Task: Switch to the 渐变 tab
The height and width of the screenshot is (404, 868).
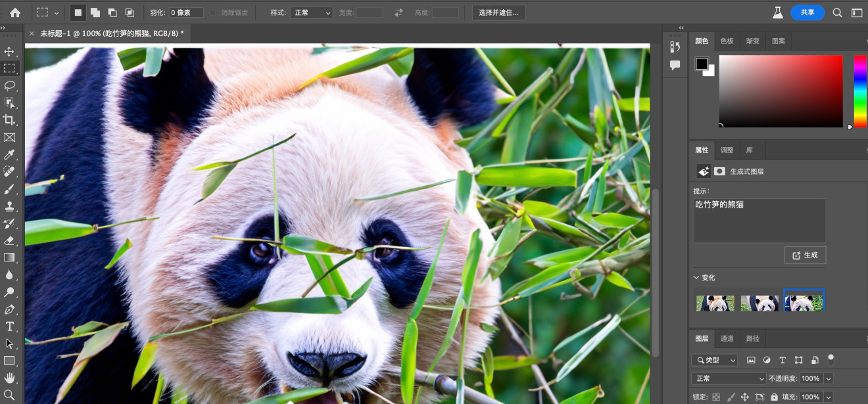Action: [x=752, y=41]
